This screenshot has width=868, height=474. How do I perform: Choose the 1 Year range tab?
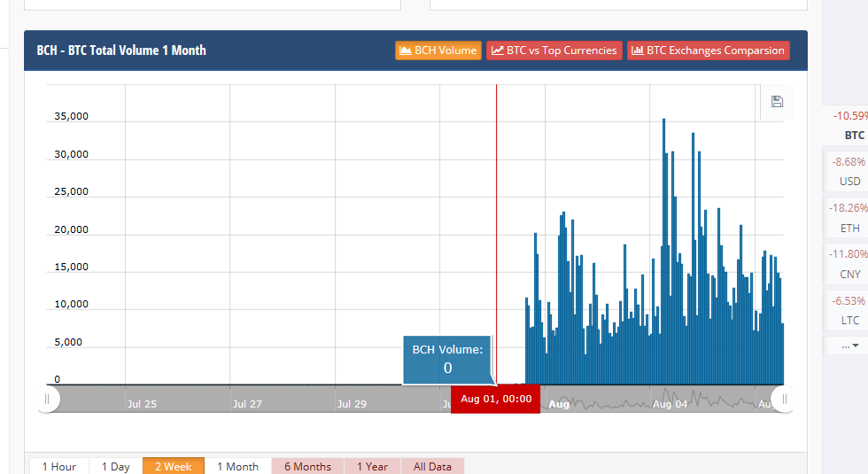click(x=372, y=466)
